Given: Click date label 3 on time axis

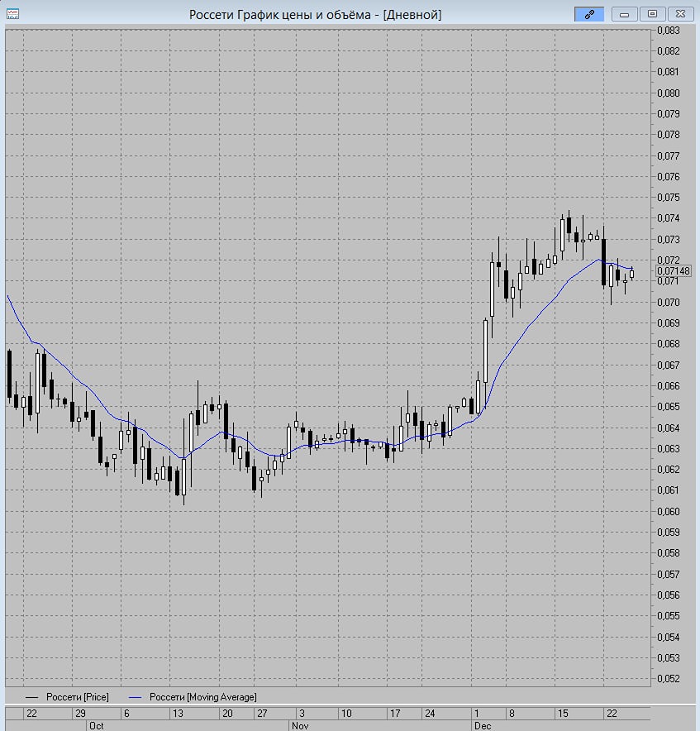Looking at the screenshot, I should [302, 714].
